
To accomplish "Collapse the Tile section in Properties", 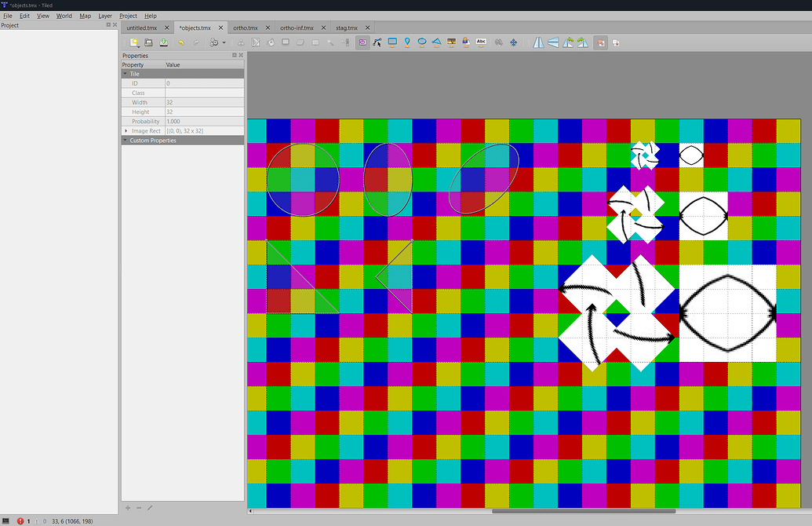I will 125,74.
